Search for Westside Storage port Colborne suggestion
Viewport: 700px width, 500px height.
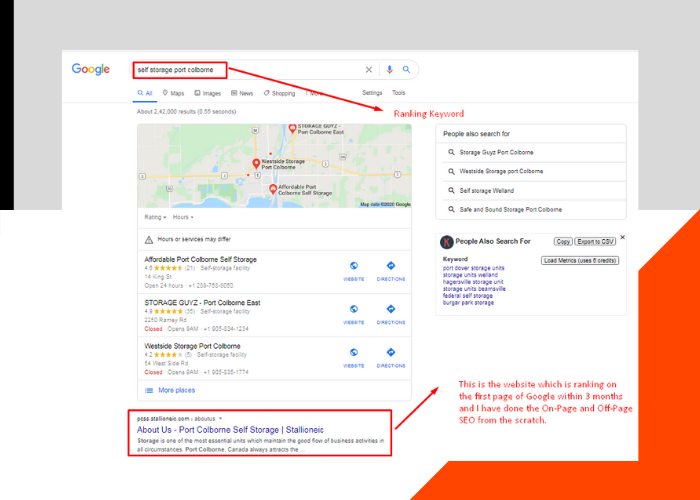click(x=501, y=171)
